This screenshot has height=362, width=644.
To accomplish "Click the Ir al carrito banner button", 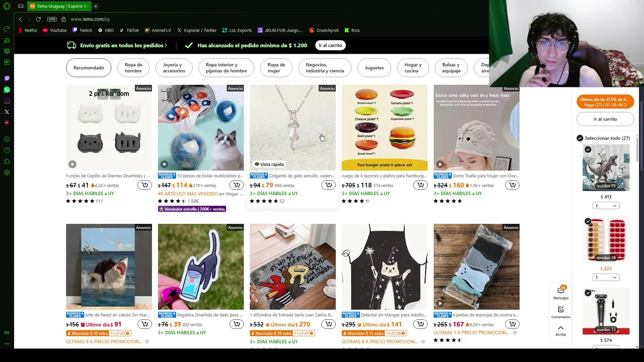I will pos(330,45).
